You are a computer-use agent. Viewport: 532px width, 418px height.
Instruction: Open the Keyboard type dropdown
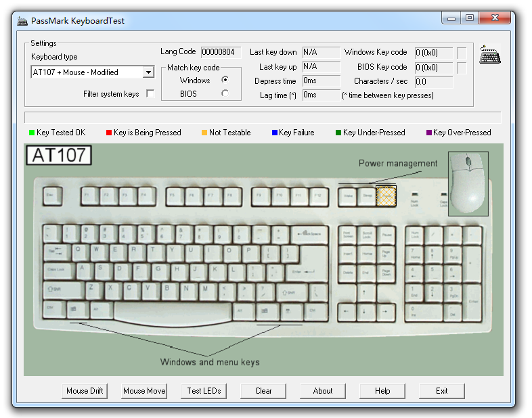148,72
